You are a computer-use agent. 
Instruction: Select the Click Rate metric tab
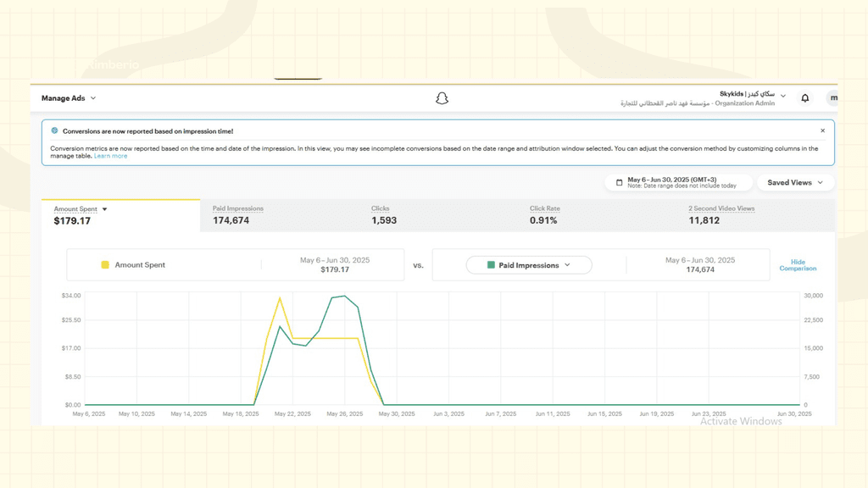(x=544, y=215)
